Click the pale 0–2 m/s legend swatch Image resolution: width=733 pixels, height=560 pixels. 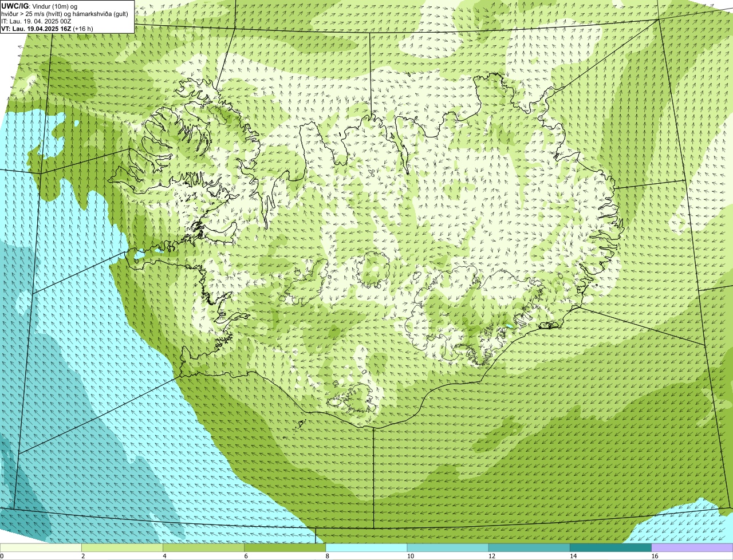(x=41, y=547)
